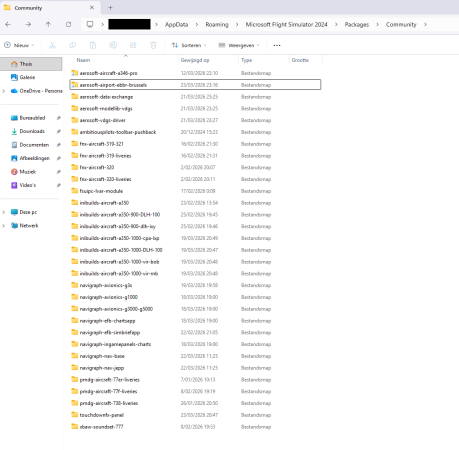The width and height of the screenshot is (459, 450).
Task: Expand the Deze pc tree node
Action: [4, 212]
